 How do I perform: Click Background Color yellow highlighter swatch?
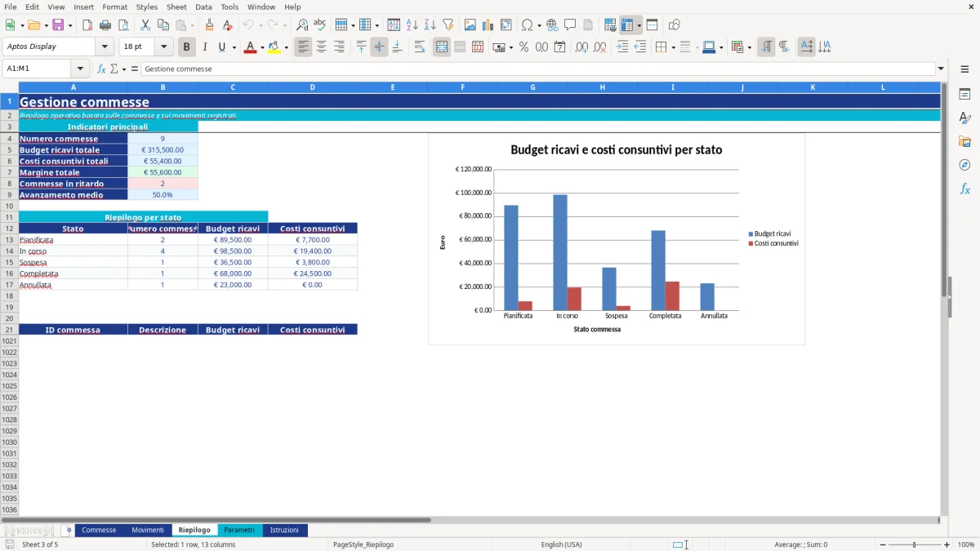point(274,47)
